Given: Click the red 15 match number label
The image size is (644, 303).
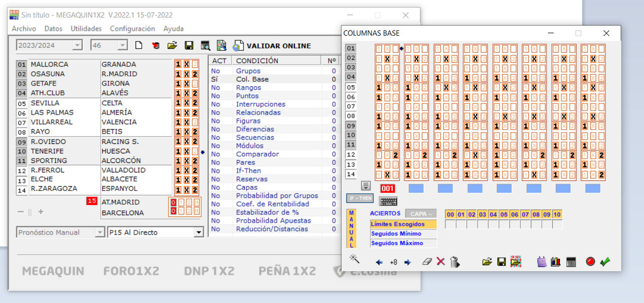Looking at the screenshot, I should (92, 201).
